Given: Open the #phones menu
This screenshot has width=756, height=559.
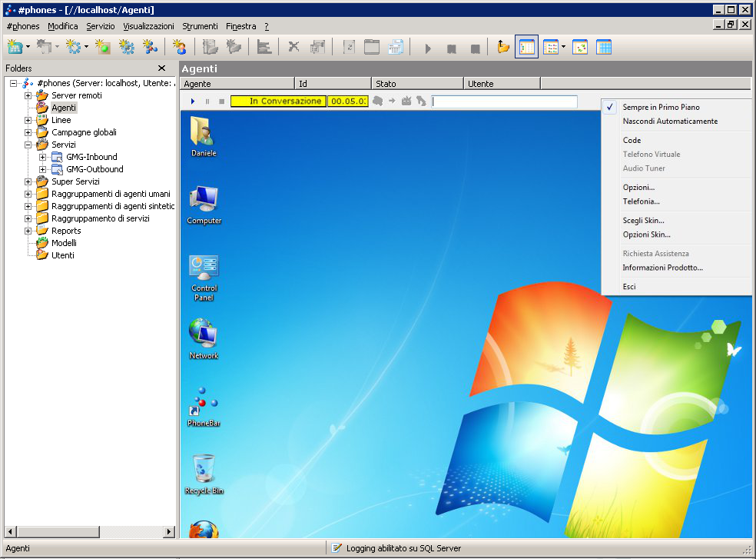Looking at the screenshot, I should coord(23,26).
